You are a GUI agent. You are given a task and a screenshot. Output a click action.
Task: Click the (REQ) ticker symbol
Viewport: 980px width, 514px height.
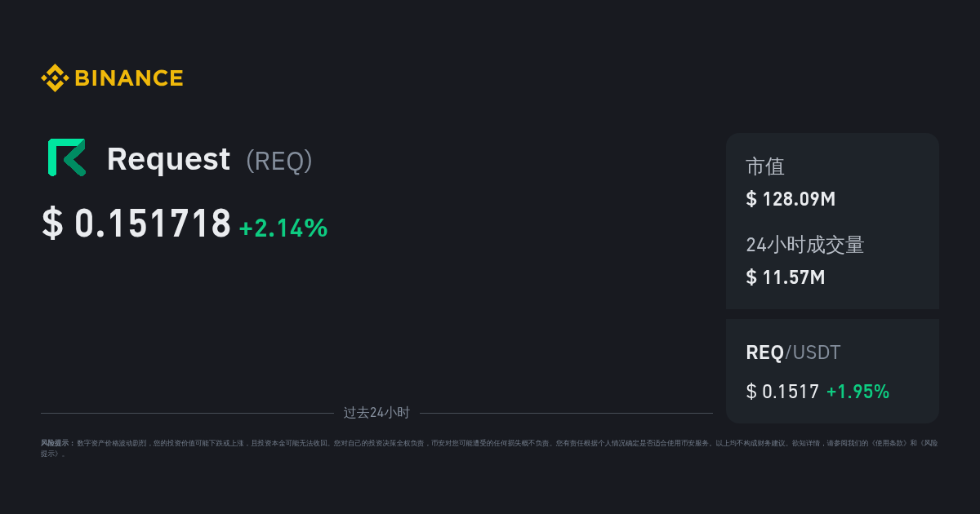(x=279, y=160)
